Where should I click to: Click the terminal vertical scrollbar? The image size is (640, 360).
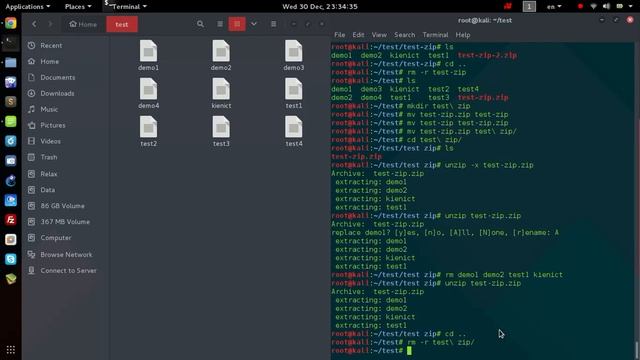(637, 350)
